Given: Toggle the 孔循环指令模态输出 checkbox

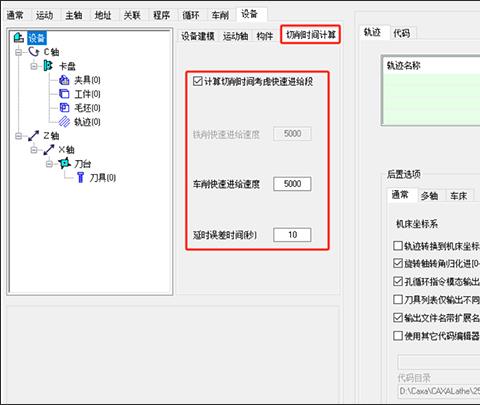Looking at the screenshot, I should pyautogui.click(x=398, y=282).
